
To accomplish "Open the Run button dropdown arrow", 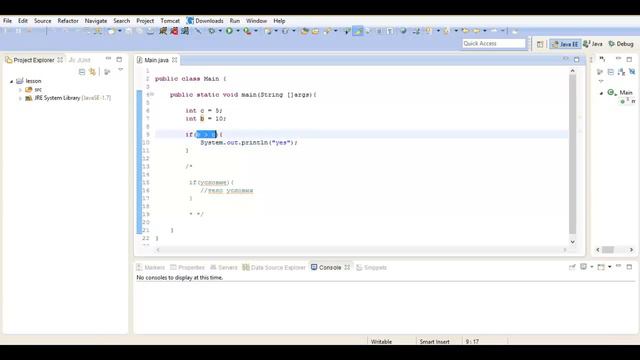I will tap(238, 31).
